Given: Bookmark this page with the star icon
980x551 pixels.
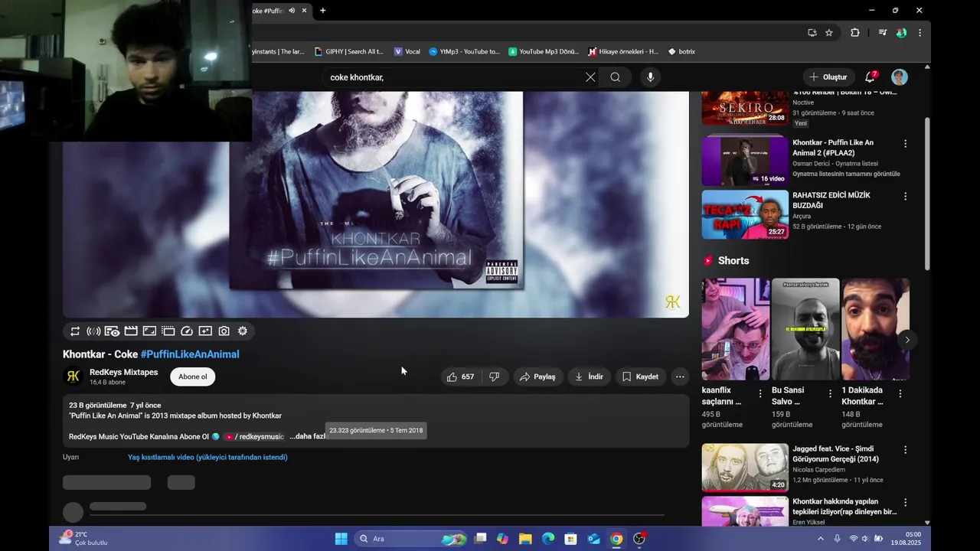Looking at the screenshot, I should pyautogui.click(x=829, y=33).
